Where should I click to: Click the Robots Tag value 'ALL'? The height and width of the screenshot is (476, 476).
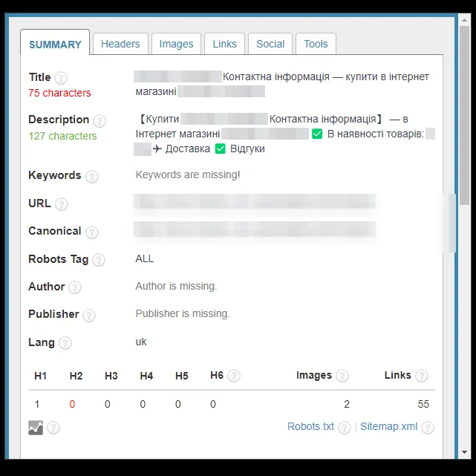pyautogui.click(x=145, y=258)
